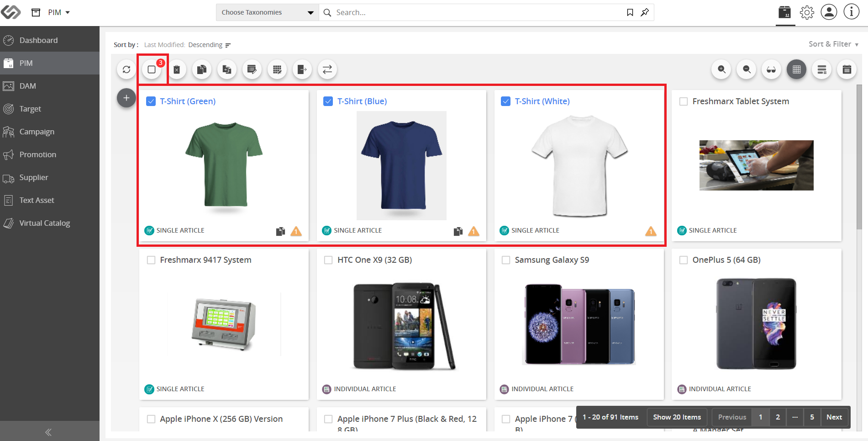Viewport: 868px width, 441px height.
Task: Go to the Next page
Action: coord(834,417)
